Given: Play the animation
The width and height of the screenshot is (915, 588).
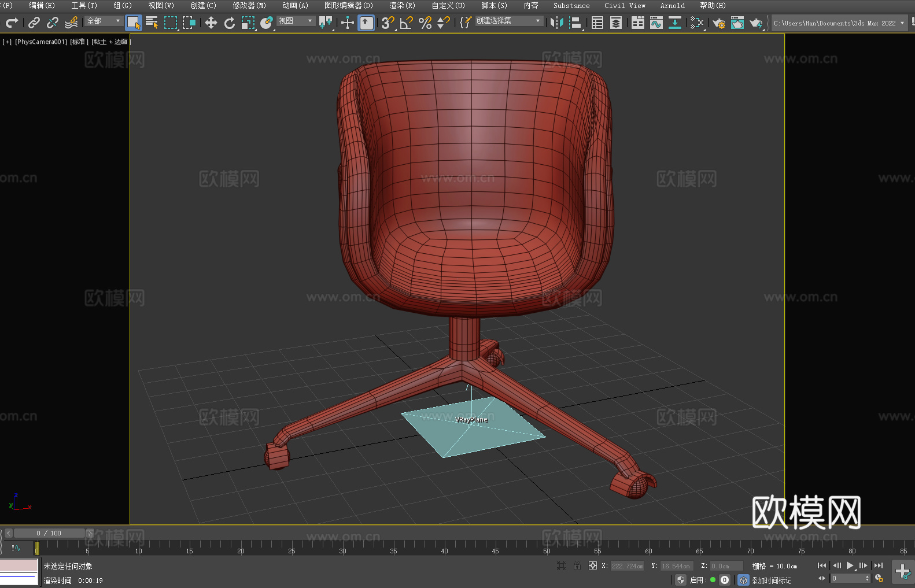Looking at the screenshot, I should coord(850,565).
